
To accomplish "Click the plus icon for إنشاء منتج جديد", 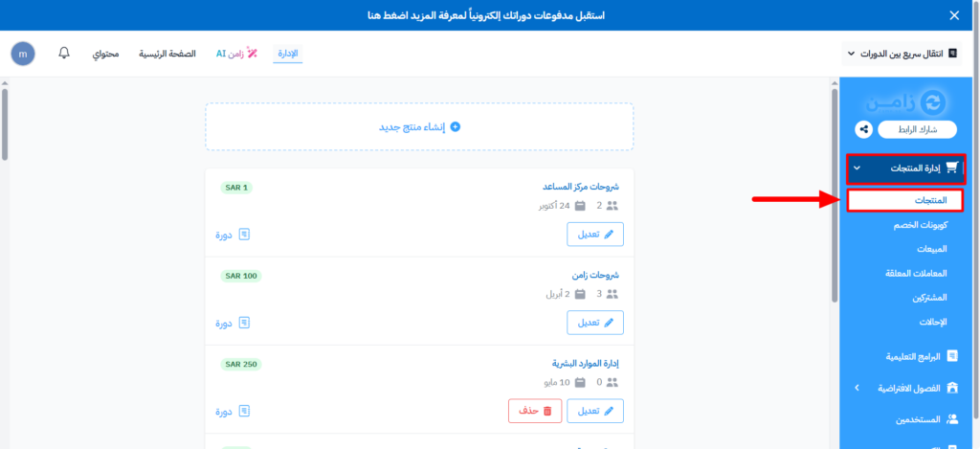I will (456, 126).
